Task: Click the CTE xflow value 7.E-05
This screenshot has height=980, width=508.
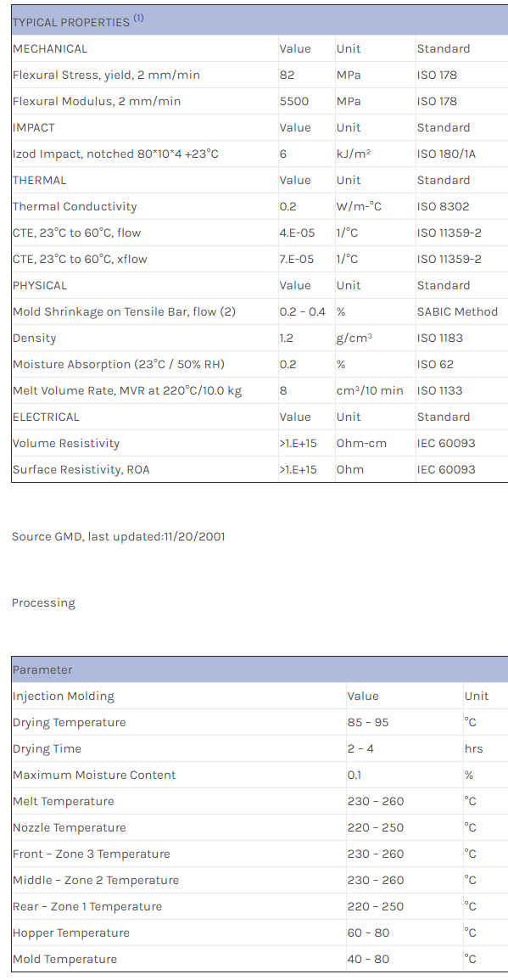Action: point(297,259)
